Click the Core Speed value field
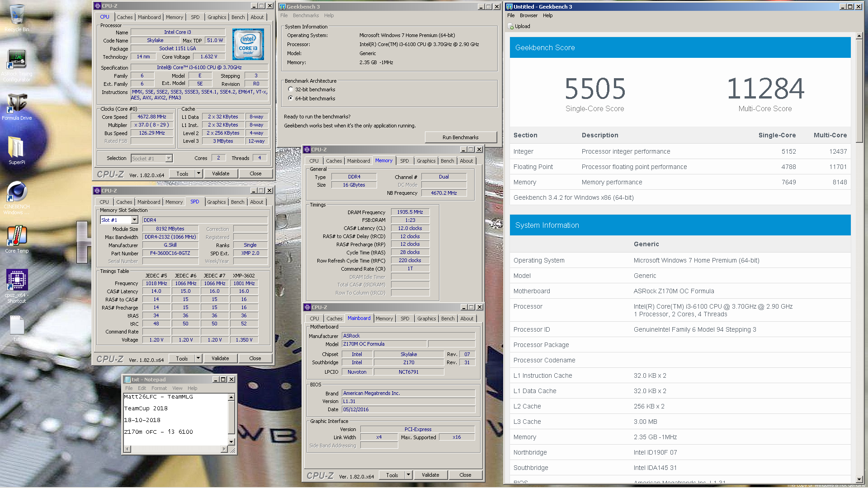This screenshot has height=488, width=868. [x=152, y=117]
